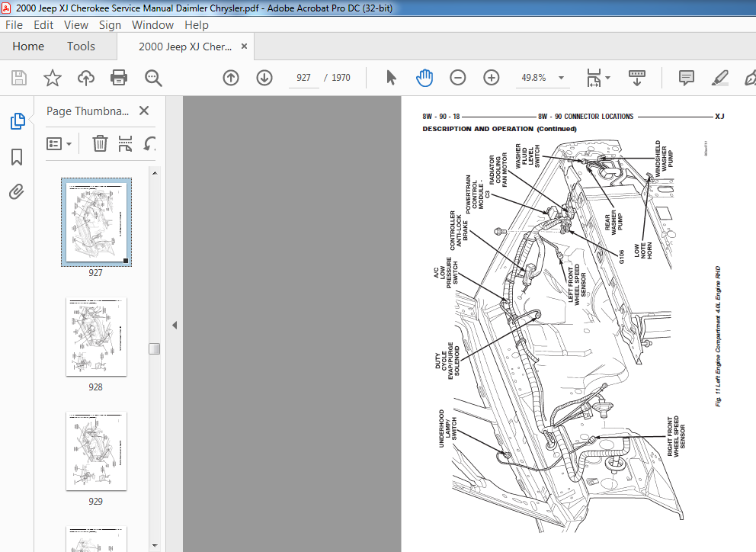Select the Highlight text pen tool

click(719, 78)
